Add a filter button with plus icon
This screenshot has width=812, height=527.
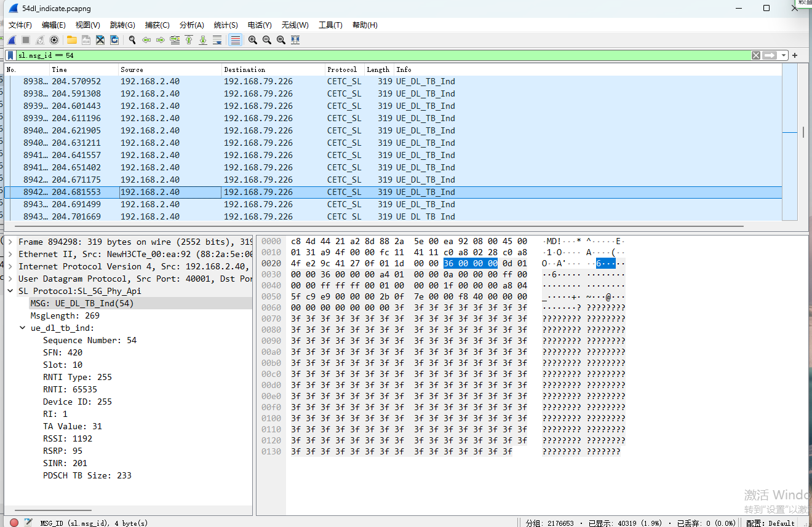click(795, 55)
